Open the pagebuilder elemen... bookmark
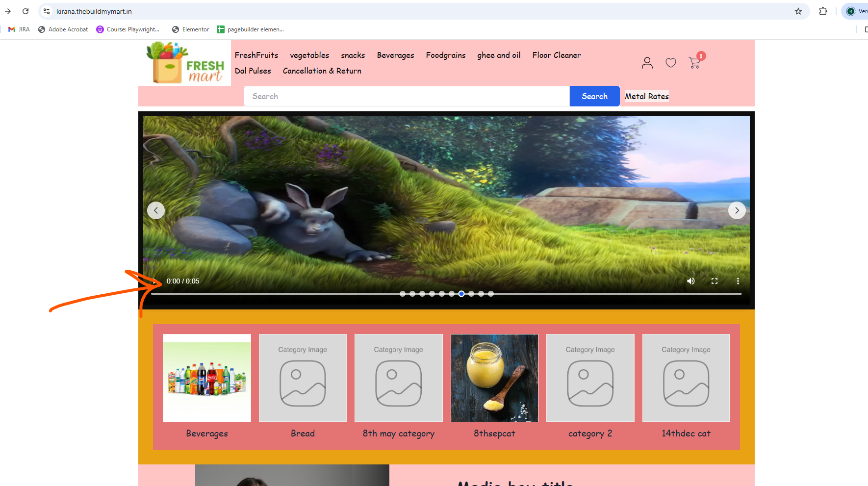This screenshot has width=868, height=486. [x=251, y=29]
